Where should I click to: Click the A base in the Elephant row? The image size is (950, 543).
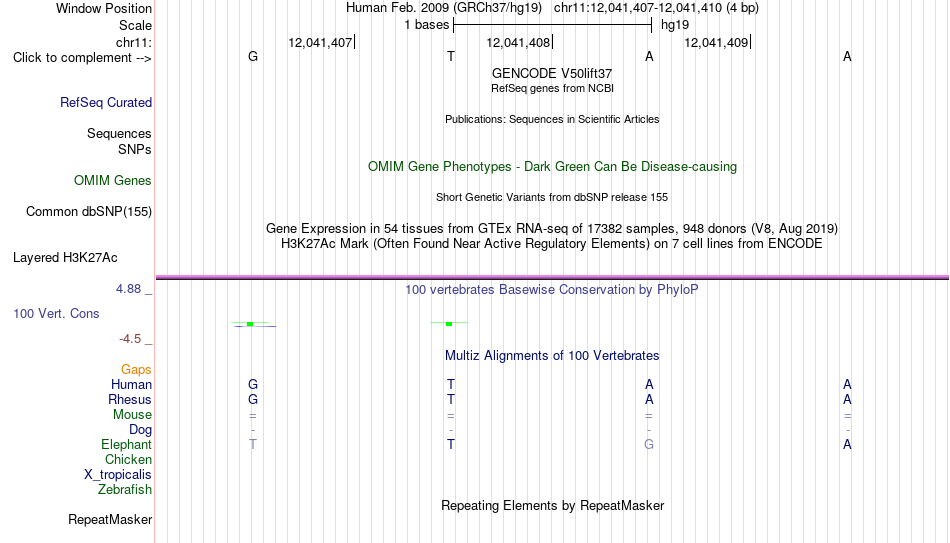[847, 444]
